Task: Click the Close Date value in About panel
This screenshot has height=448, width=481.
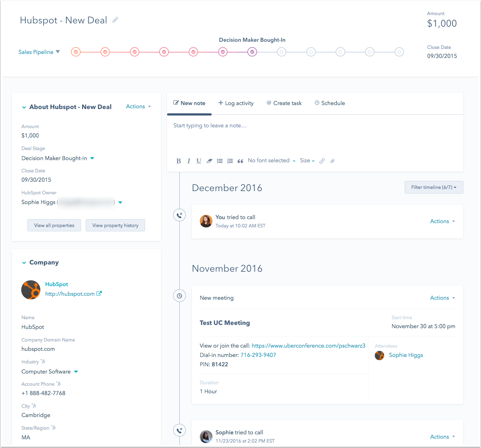Action: 36,180
